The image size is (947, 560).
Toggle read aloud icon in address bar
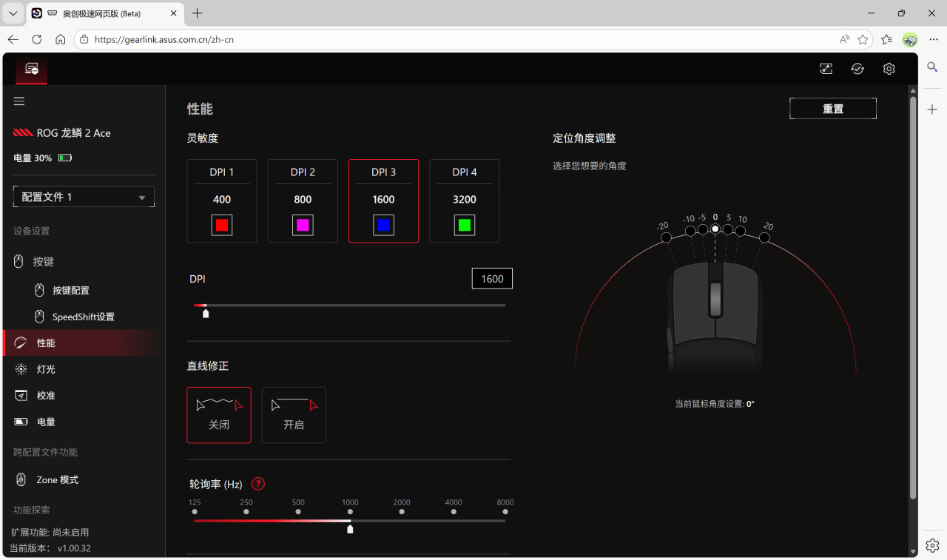844,39
